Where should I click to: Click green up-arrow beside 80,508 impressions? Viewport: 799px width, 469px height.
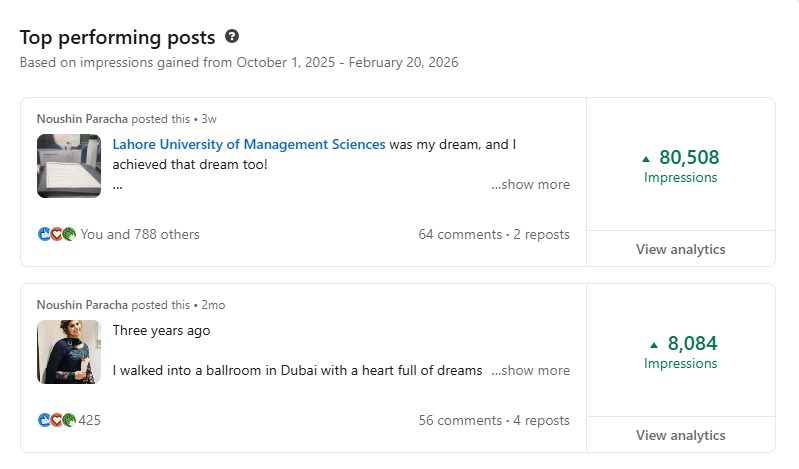pos(646,158)
